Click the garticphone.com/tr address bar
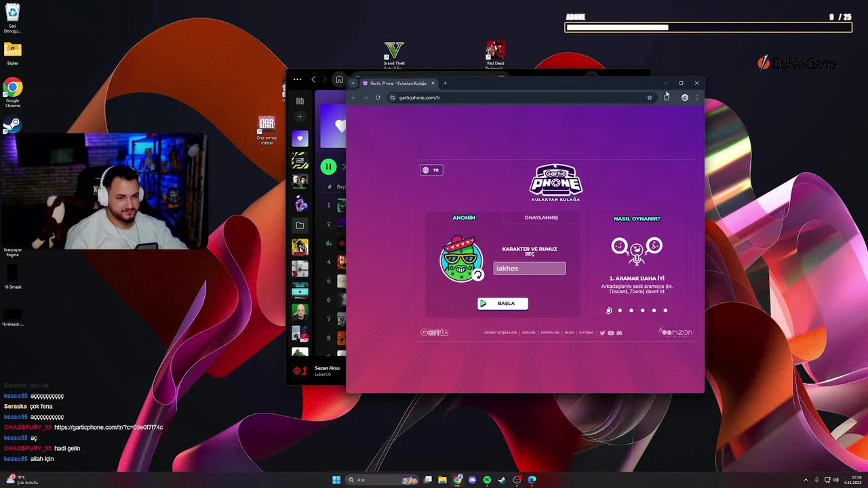868x488 pixels. point(521,98)
